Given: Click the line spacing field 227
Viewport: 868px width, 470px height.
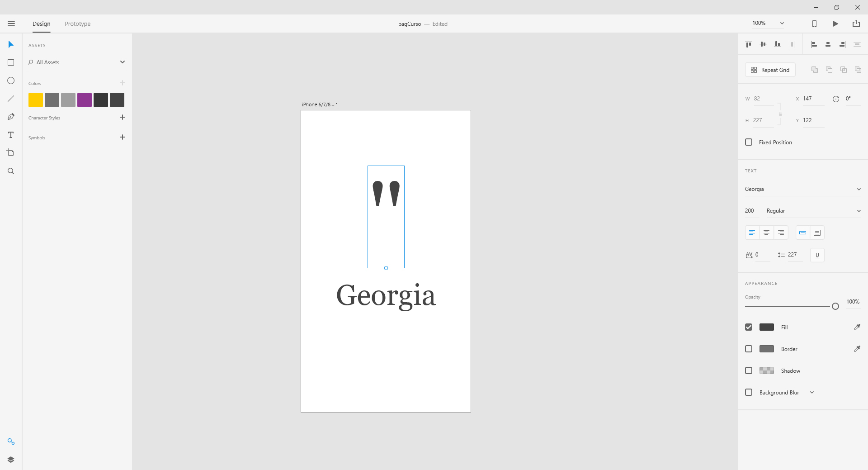Looking at the screenshot, I should click(794, 255).
